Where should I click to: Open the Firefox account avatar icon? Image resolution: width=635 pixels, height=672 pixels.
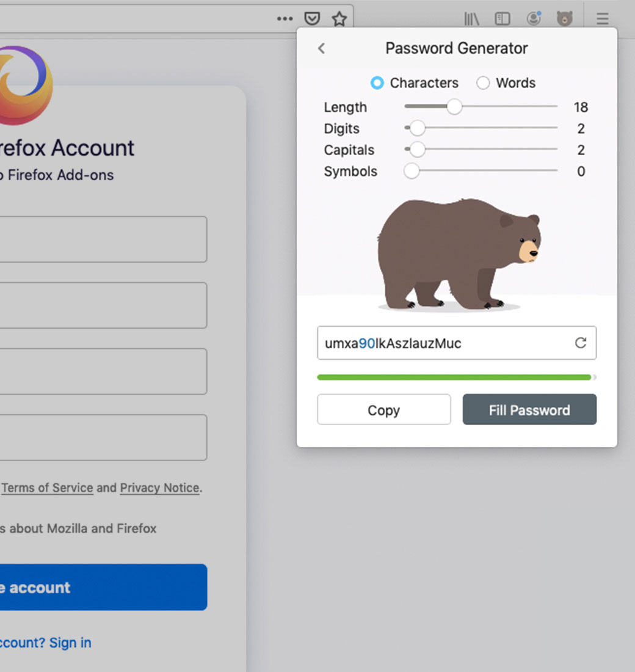coord(534,19)
